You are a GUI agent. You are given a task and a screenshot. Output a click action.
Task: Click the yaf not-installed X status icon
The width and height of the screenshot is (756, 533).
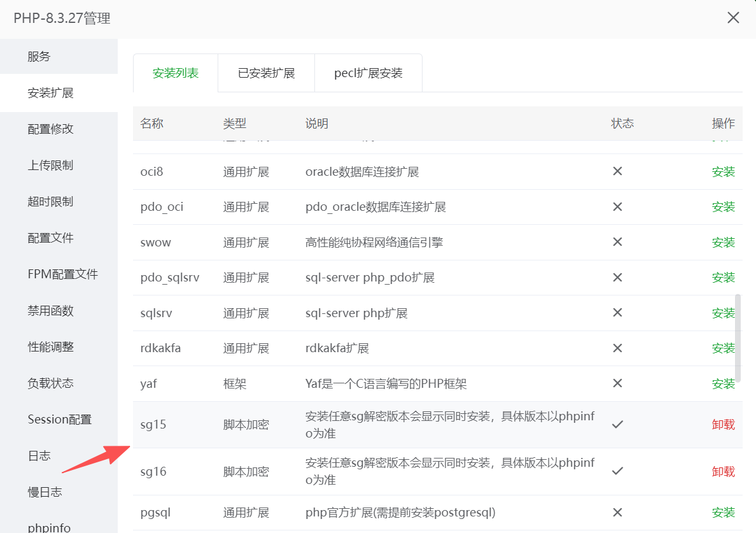pyautogui.click(x=617, y=383)
